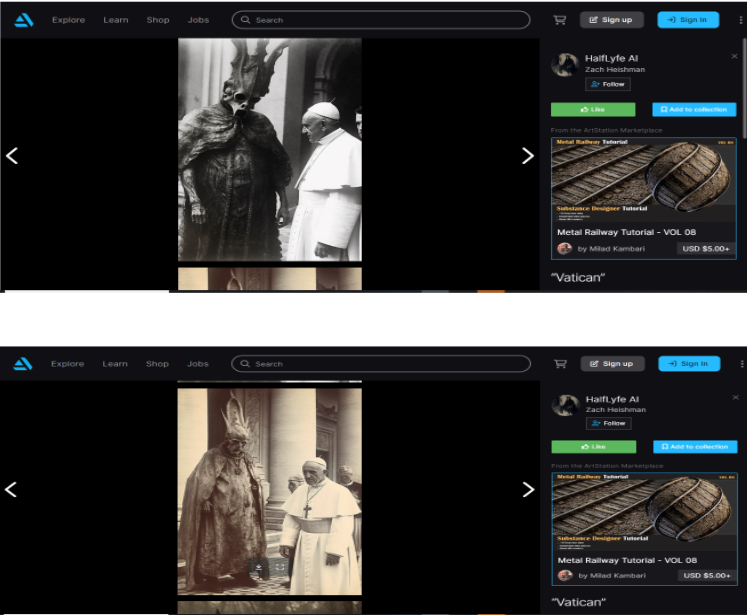The height and width of the screenshot is (615, 747).
Task: Open Jobs menu in the upper screenshot
Action: [x=198, y=20]
